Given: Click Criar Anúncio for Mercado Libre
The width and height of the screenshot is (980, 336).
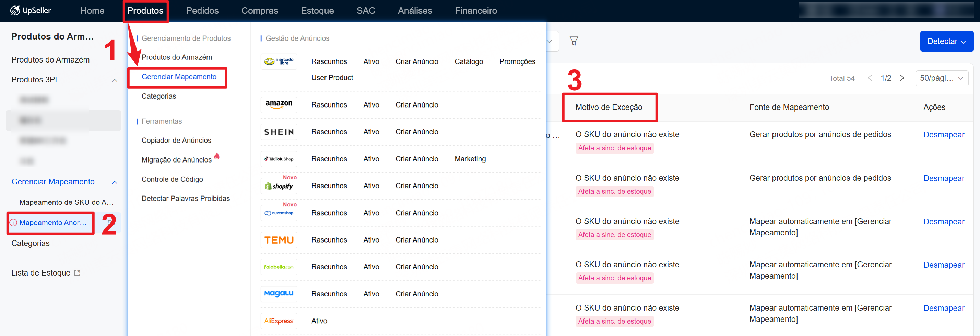Looking at the screenshot, I should coord(416,62).
